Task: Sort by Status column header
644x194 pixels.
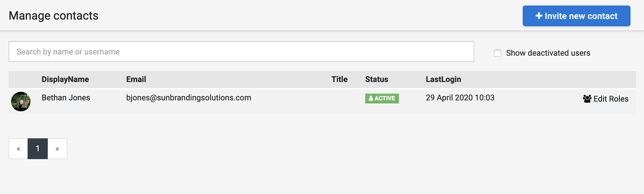Action: 377,79
